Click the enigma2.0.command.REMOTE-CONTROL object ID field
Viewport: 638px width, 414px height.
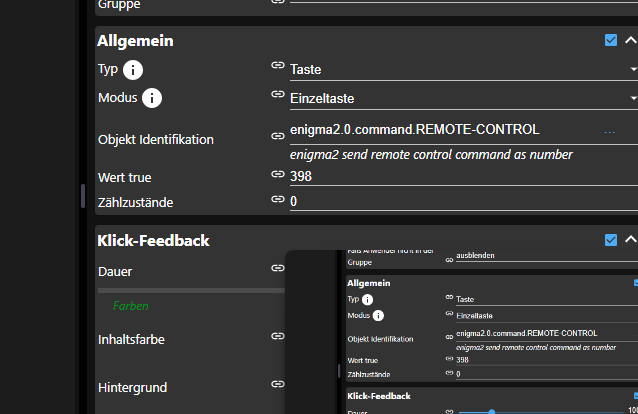[x=440, y=129]
